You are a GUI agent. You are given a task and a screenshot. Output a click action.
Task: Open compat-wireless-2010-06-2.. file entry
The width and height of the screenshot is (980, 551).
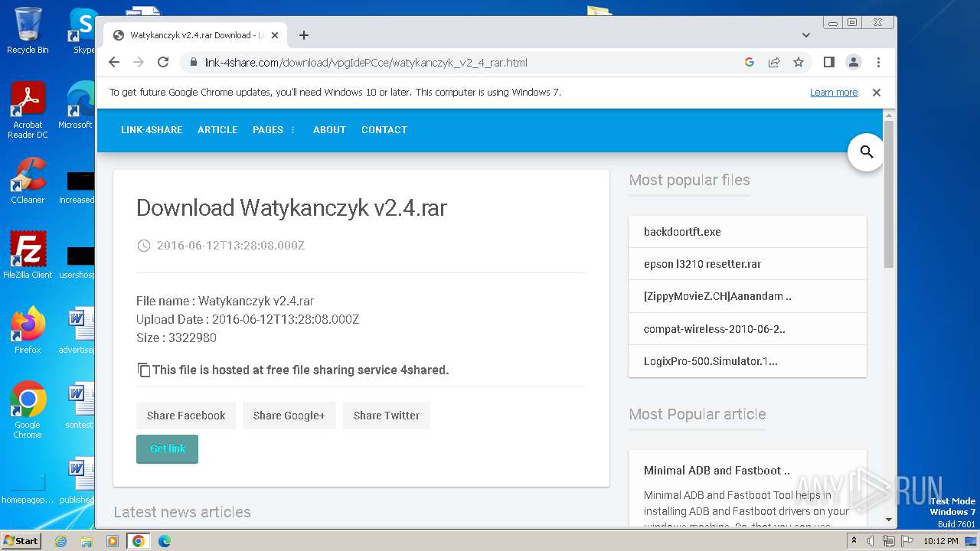[747, 329]
